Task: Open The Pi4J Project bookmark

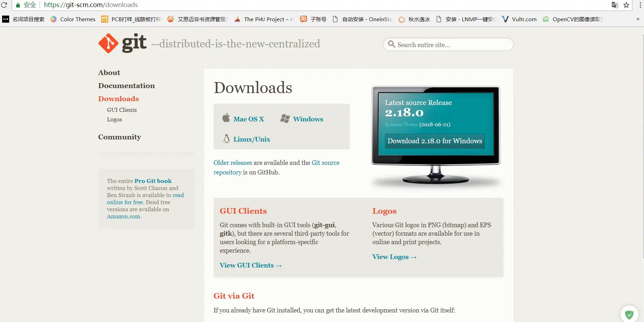Action: pyautogui.click(x=264, y=19)
